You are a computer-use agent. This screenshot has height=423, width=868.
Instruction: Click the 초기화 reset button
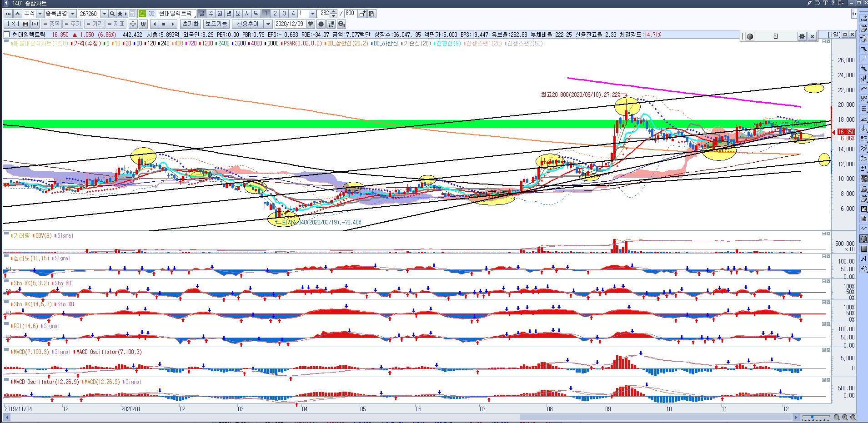(190, 24)
